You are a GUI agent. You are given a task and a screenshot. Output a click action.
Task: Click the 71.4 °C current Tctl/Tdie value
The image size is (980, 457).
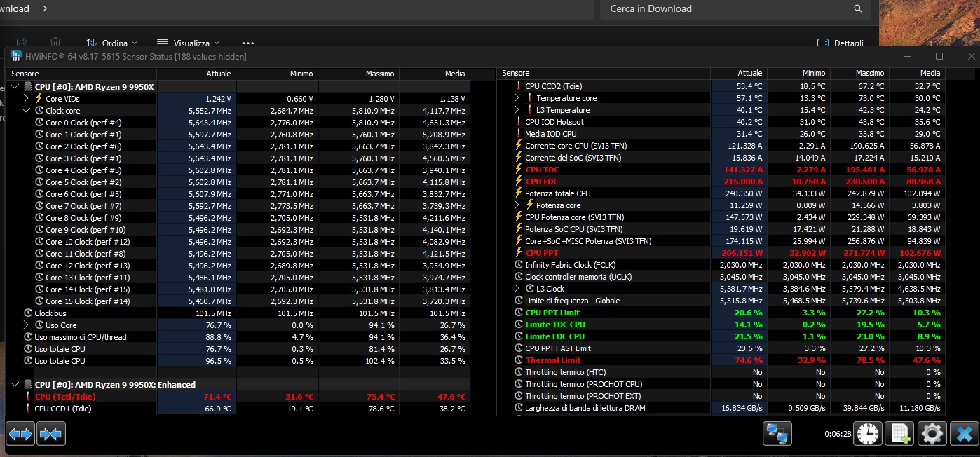click(217, 397)
